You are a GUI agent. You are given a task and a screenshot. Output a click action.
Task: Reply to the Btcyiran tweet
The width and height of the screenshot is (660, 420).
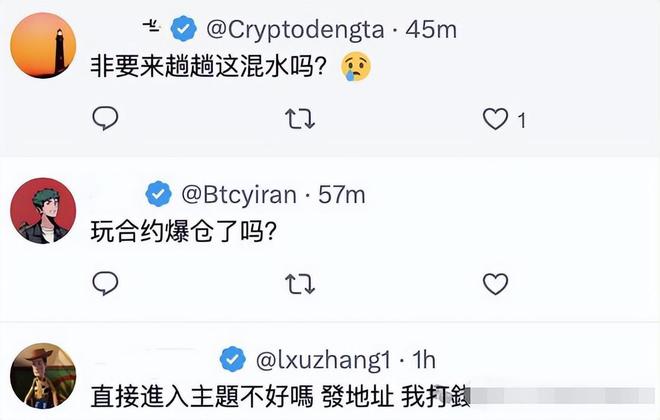[x=106, y=284]
